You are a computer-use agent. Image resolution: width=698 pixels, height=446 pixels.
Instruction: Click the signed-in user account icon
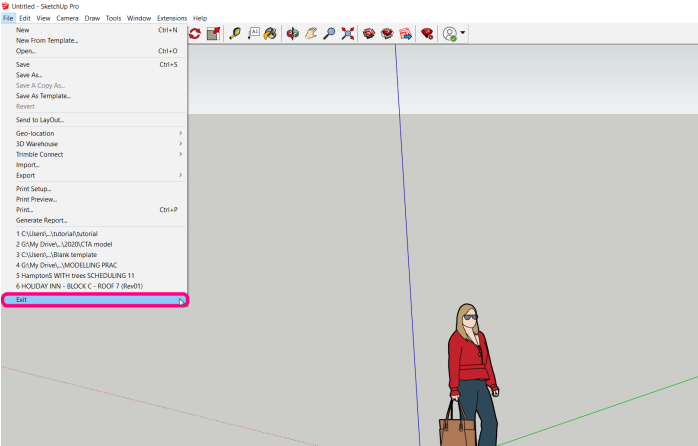coord(450,34)
